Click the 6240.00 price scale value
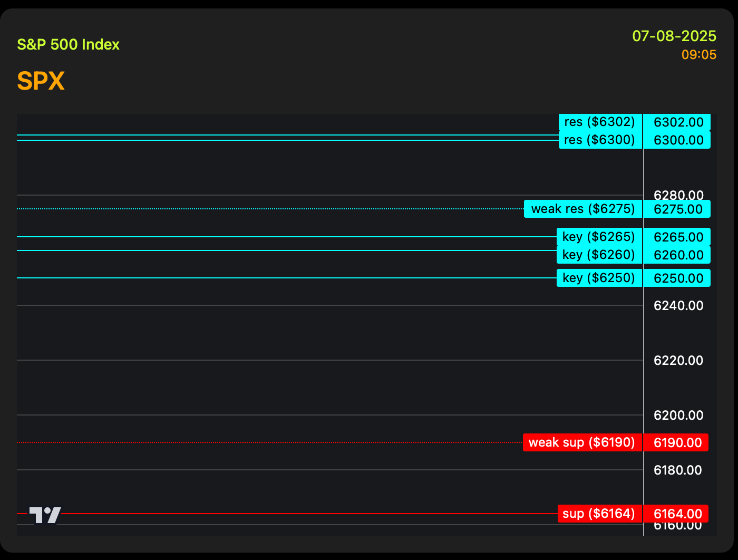Image resolution: width=738 pixels, height=560 pixels. pyautogui.click(x=678, y=306)
